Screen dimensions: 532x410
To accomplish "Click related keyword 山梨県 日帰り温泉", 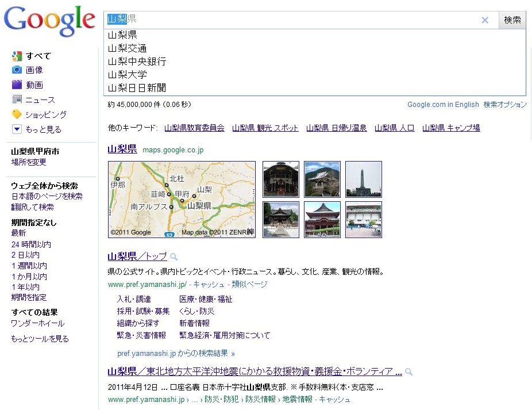I will (337, 128).
